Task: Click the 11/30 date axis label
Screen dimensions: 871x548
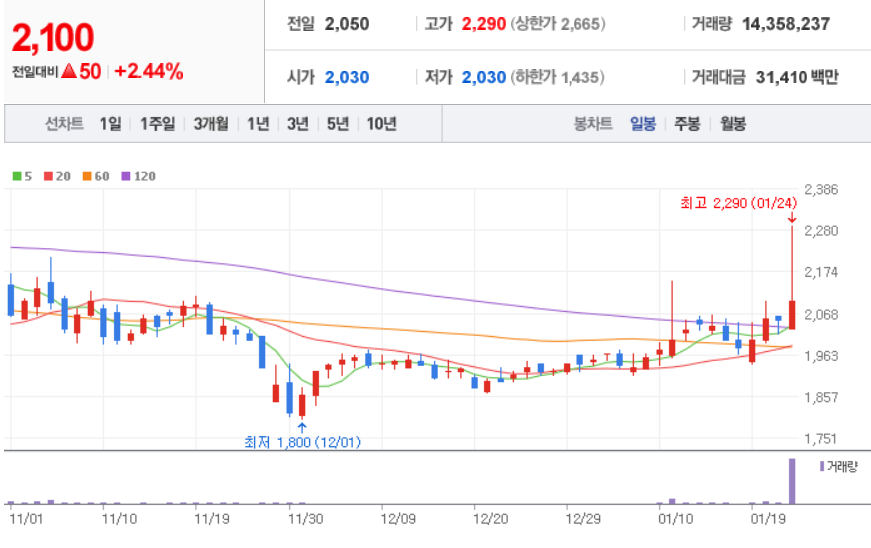Action: tap(305, 519)
